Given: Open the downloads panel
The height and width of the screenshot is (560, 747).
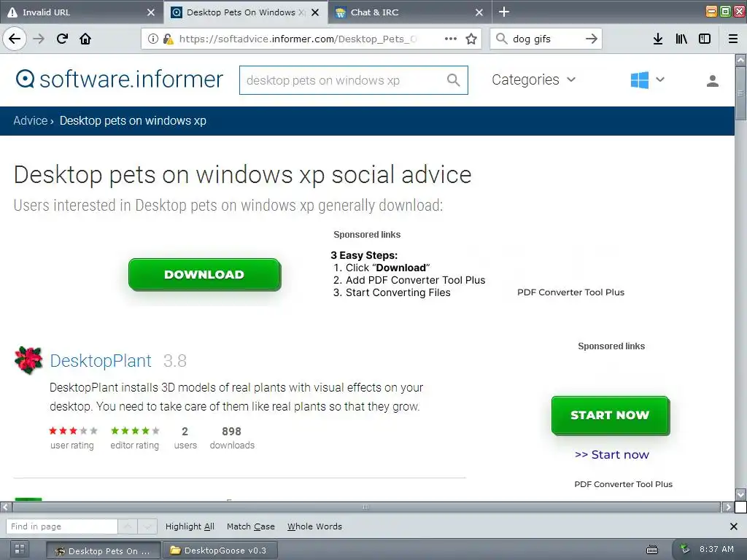Looking at the screenshot, I should point(658,39).
